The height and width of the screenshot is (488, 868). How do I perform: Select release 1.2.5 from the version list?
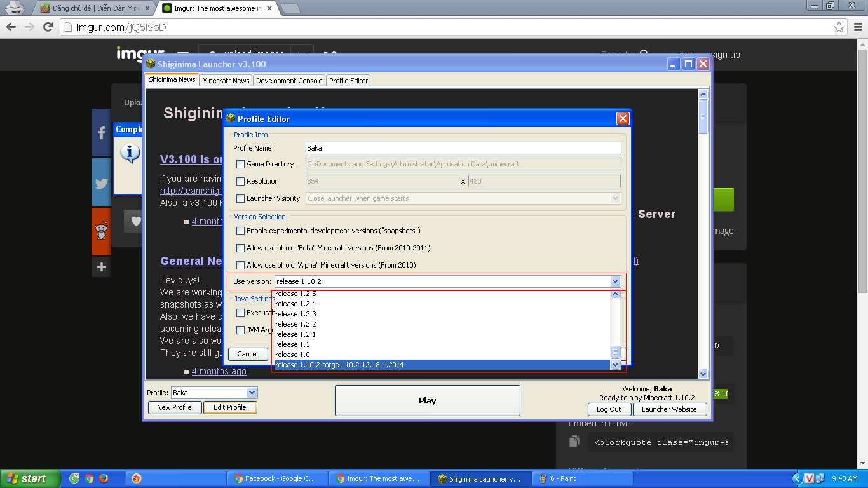[441, 294]
